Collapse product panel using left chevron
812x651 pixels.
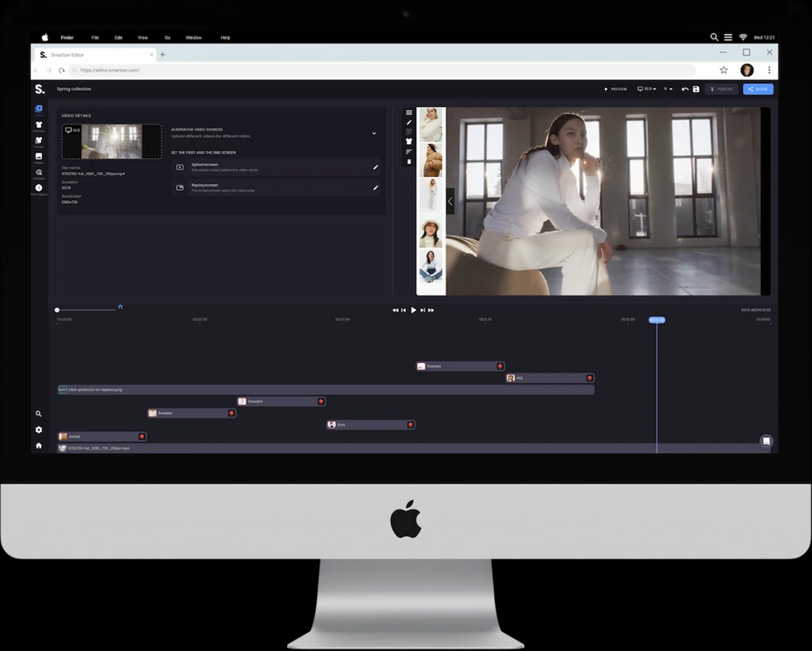450,201
